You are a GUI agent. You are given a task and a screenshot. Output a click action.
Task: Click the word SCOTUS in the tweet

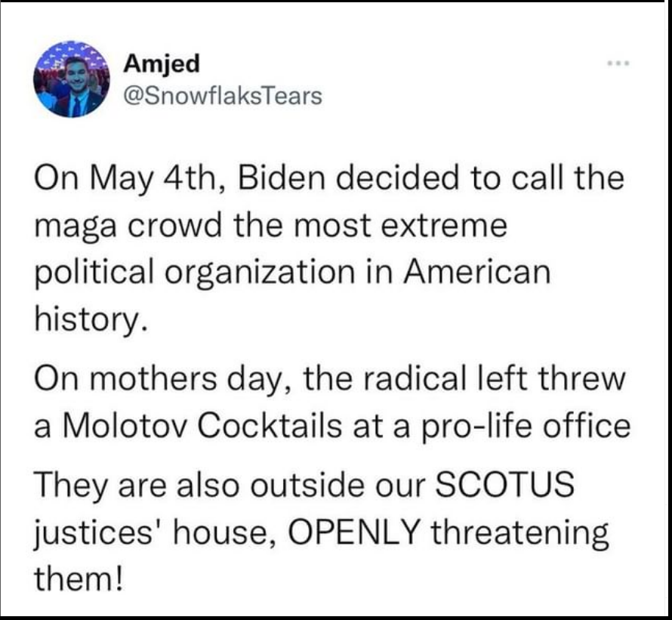[504, 484]
